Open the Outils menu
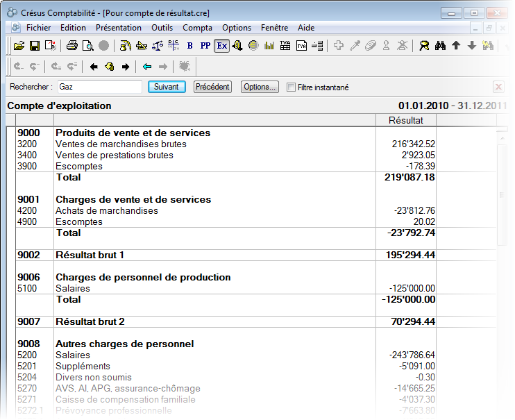Viewport: 515px width, 420px height. [162, 28]
